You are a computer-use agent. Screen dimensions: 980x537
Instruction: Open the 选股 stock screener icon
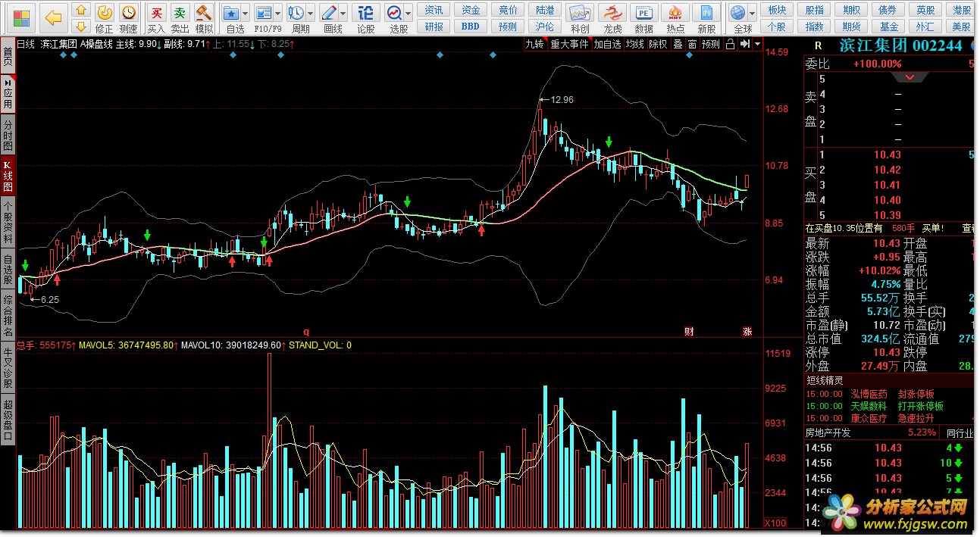coord(394,13)
